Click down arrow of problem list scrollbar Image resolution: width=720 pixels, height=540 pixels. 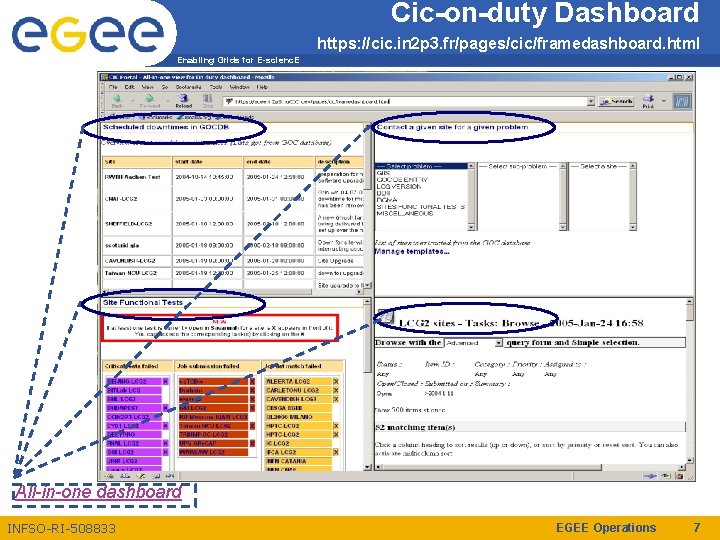[471, 227]
